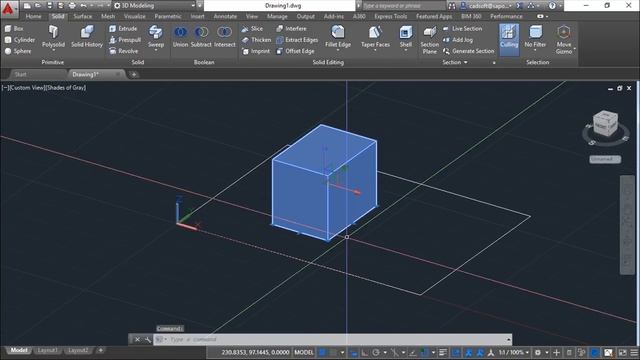Select the Box primitive tool
This screenshot has height=360, width=640.
tap(14, 29)
